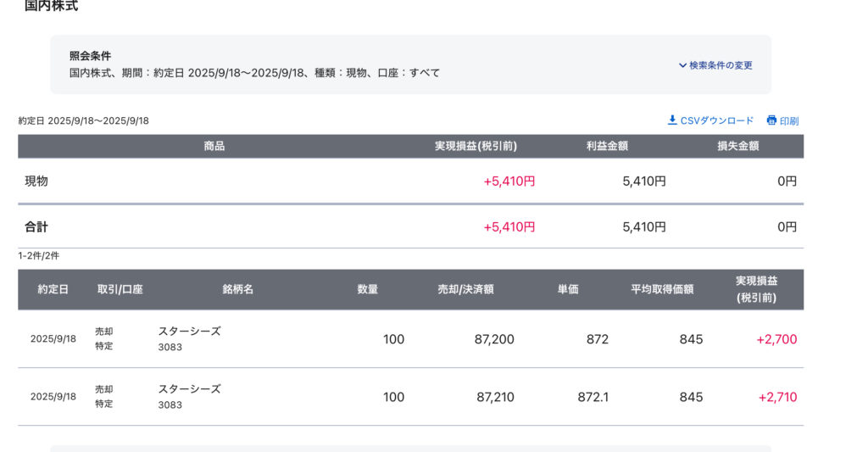Click the 約定日 column header
Screen dimensions: 868x452
tap(53, 289)
